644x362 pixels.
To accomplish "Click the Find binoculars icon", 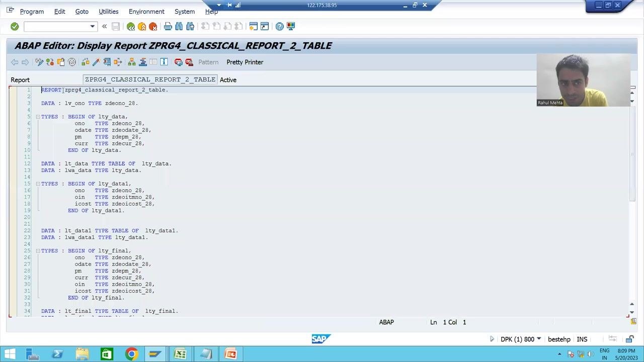I will point(179,26).
